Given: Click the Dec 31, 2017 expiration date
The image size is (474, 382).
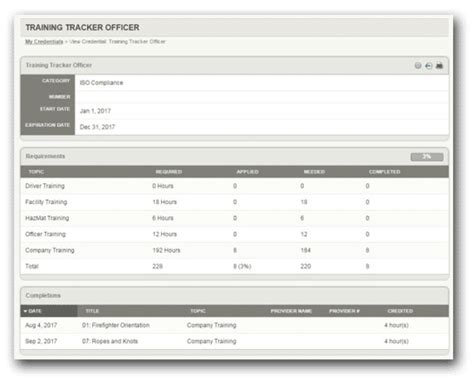Looking at the screenshot, I should (97, 127).
